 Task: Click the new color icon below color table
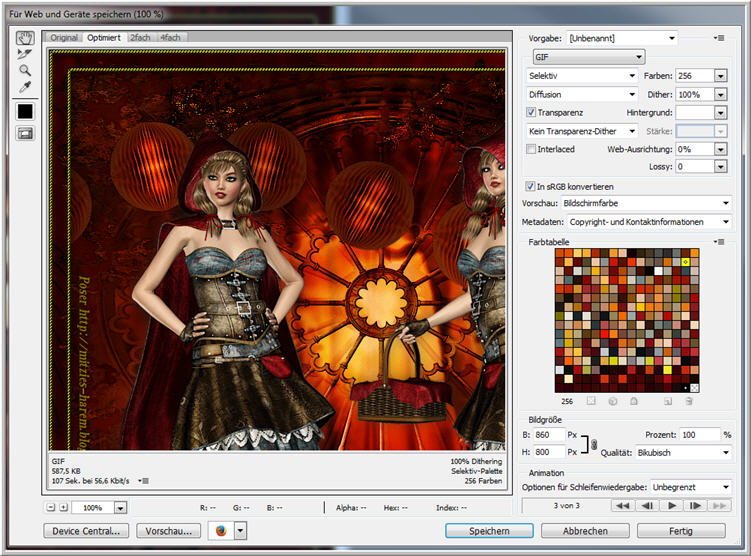pyautogui.click(x=668, y=401)
